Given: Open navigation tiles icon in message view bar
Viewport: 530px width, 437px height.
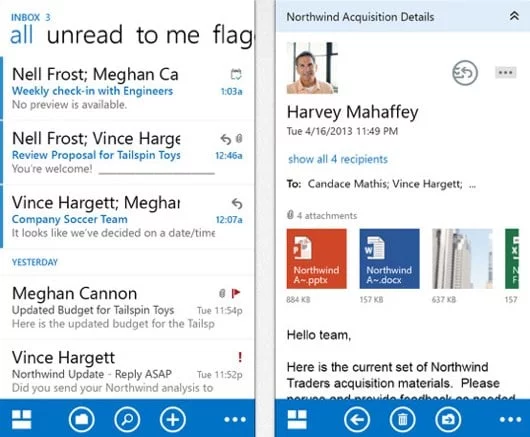Looking at the screenshot, I should [297, 420].
